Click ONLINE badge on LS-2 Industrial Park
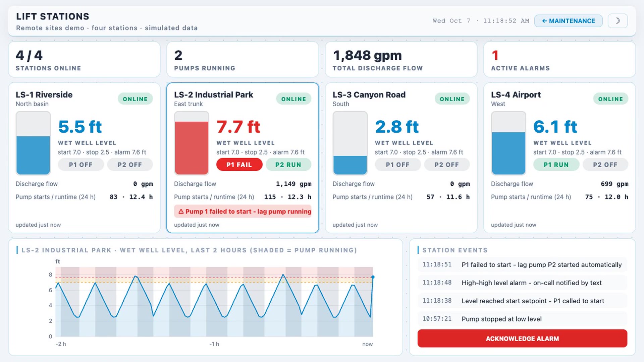This screenshot has width=644, height=362. point(294,99)
